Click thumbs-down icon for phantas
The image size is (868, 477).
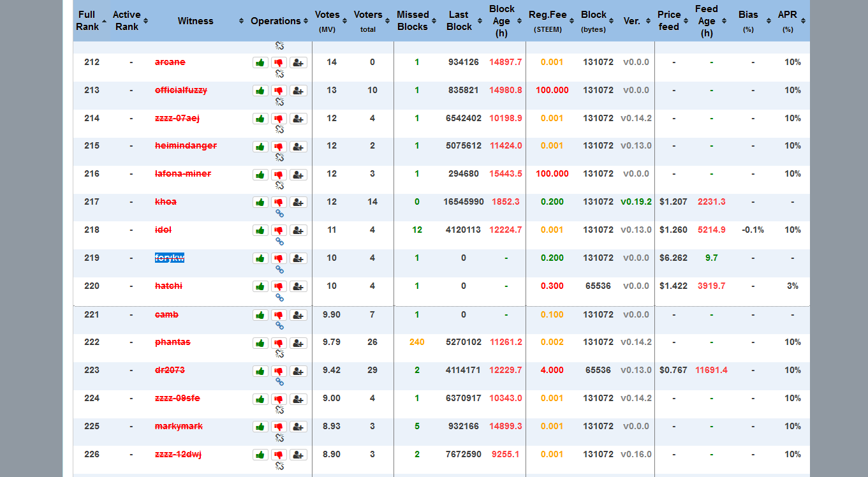279,343
